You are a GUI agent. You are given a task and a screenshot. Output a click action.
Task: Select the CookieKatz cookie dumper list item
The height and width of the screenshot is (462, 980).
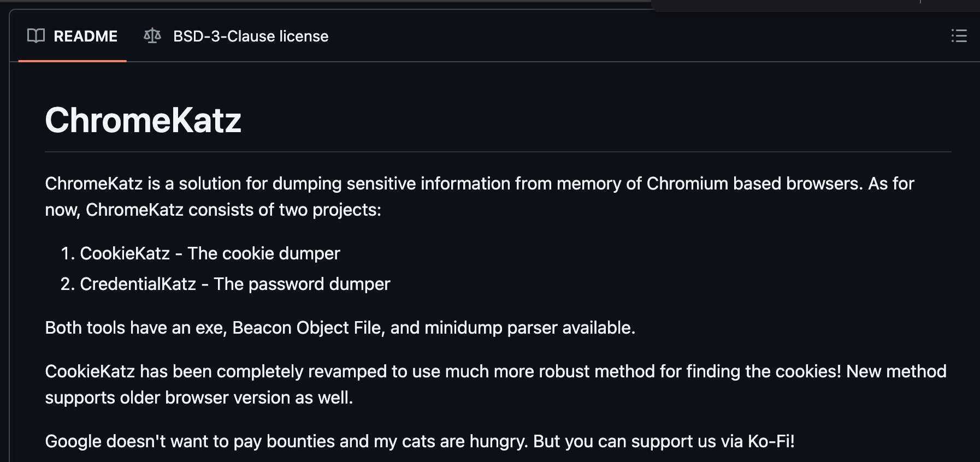click(x=210, y=253)
